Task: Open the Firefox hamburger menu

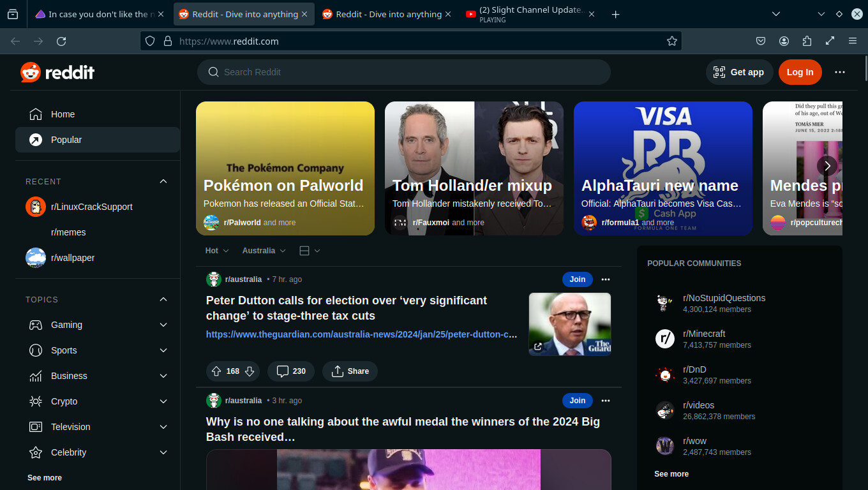Action: point(853,41)
